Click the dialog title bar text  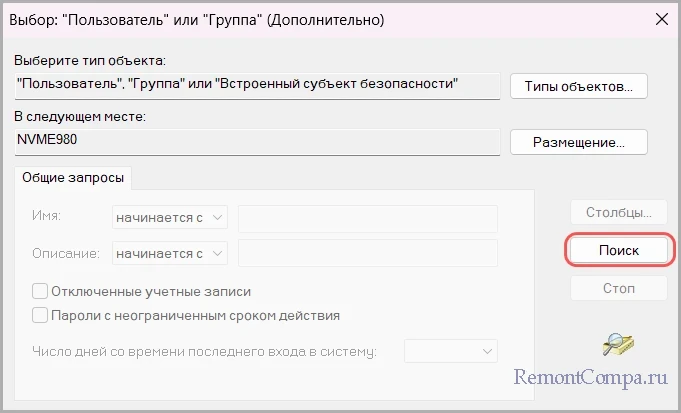coord(197,20)
